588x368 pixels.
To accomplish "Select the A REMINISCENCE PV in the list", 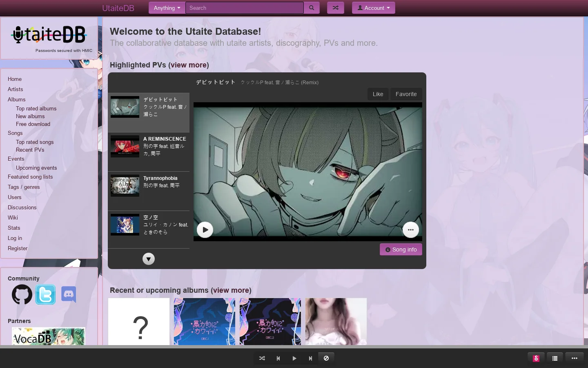I will [149, 152].
